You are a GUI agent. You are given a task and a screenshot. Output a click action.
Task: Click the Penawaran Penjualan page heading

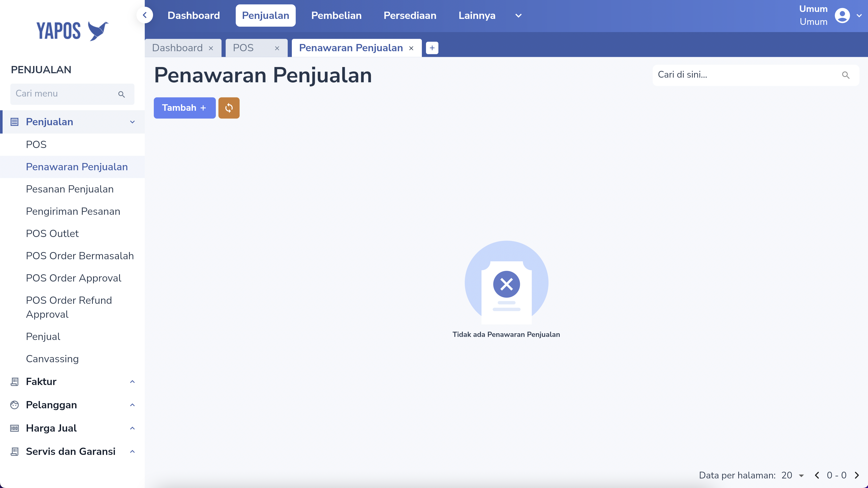pyautogui.click(x=263, y=75)
